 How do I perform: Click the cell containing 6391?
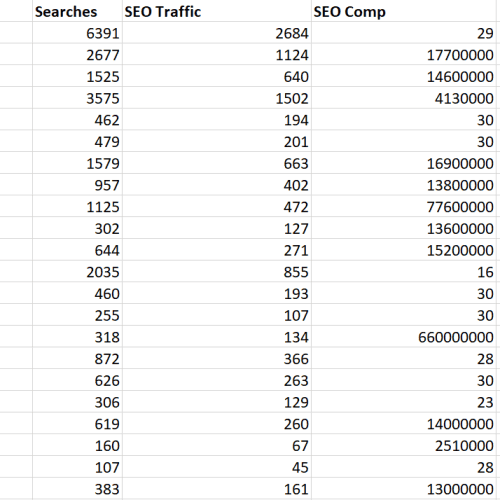tap(77, 33)
